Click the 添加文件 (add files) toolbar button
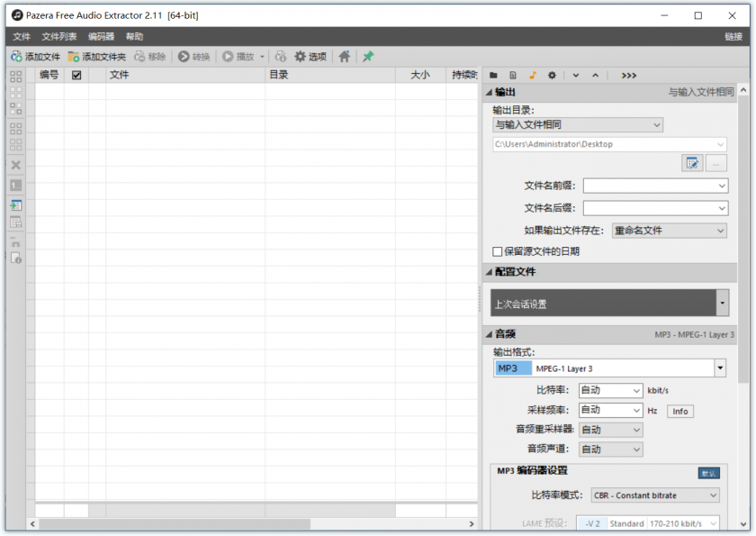The height and width of the screenshot is (536, 756). coord(36,57)
